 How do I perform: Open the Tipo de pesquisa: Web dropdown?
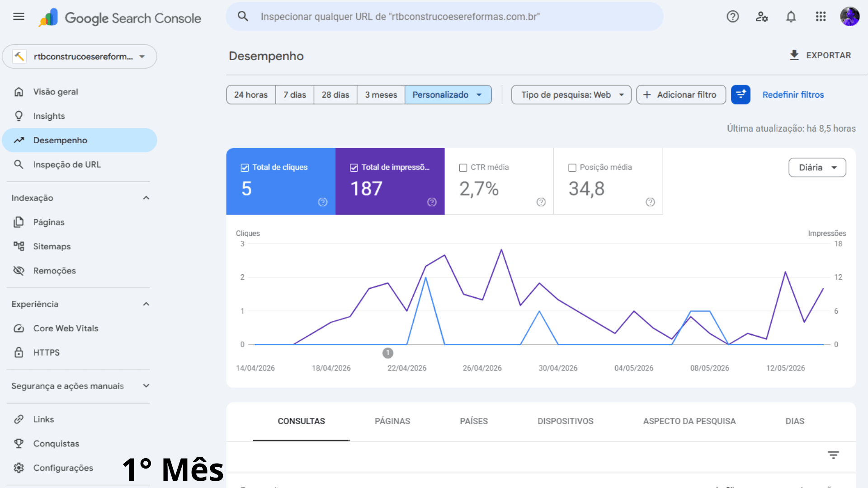(x=571, y=95)
